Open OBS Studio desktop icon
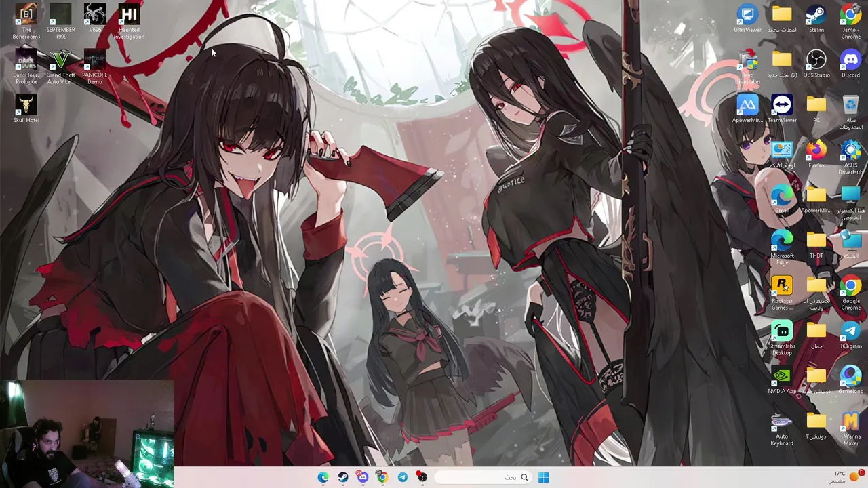The width and height of the screenshot is (868, 488). point(816,64)
